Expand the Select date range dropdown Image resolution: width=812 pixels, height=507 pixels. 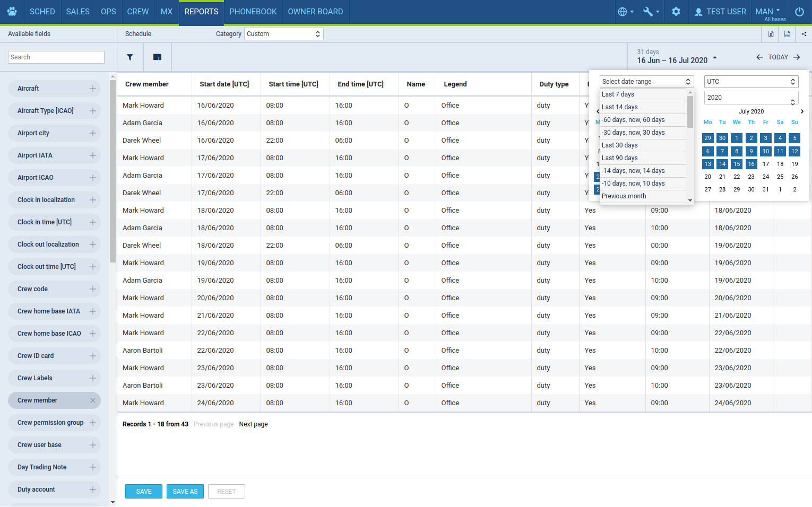pyautogui.click(x=646, y=82)
